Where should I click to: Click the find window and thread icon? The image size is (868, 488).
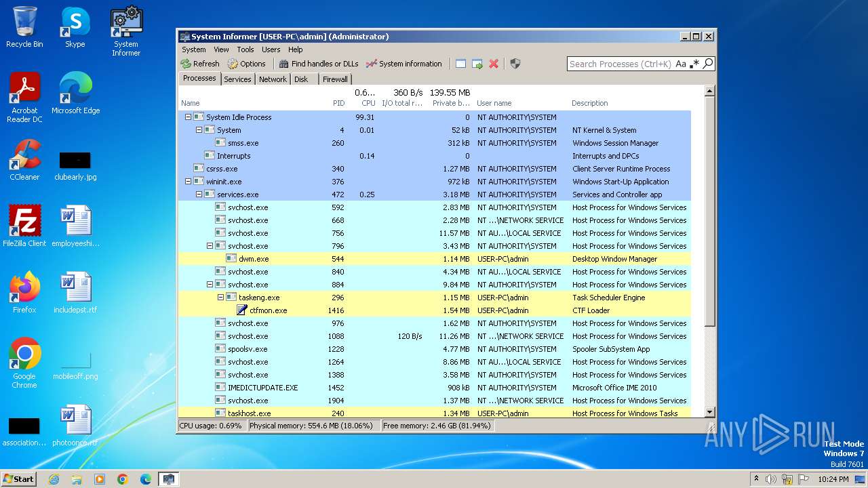[x=477, y=64]
